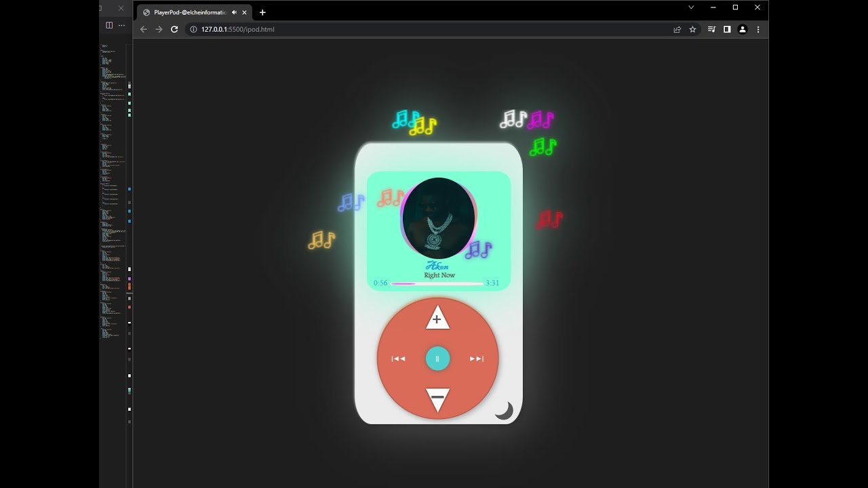Minimize the browser window
868x488 pixels.
[x=713, y=7]
